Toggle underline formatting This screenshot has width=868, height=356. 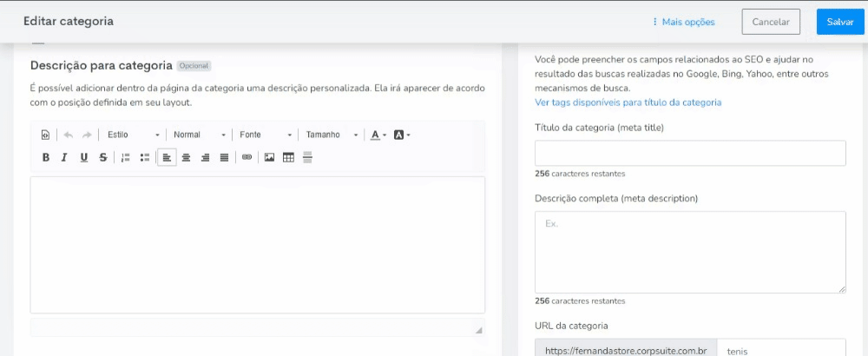coord(83,158)
